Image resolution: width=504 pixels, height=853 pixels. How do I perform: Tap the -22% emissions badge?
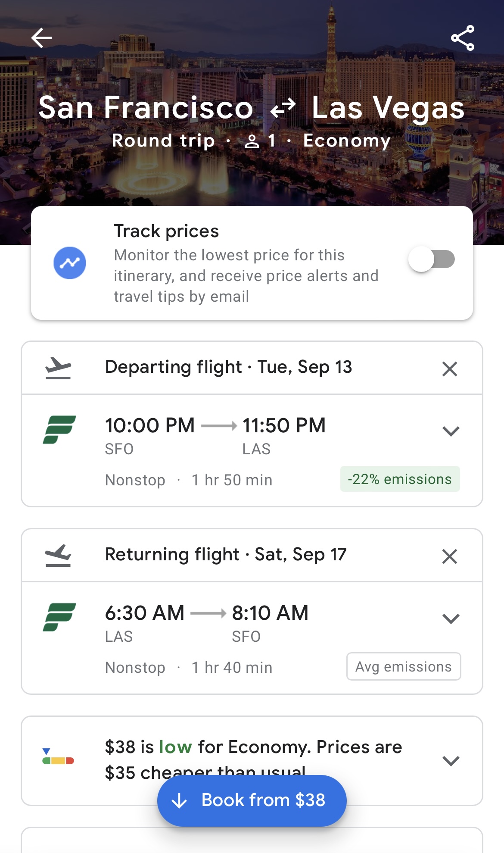(x=400, y=479)
